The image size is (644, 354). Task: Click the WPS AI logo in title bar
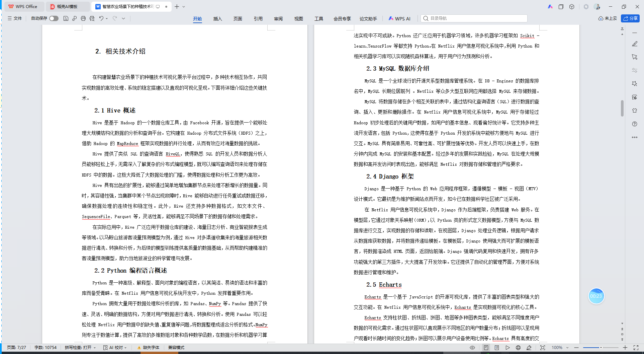pos(550,7)
